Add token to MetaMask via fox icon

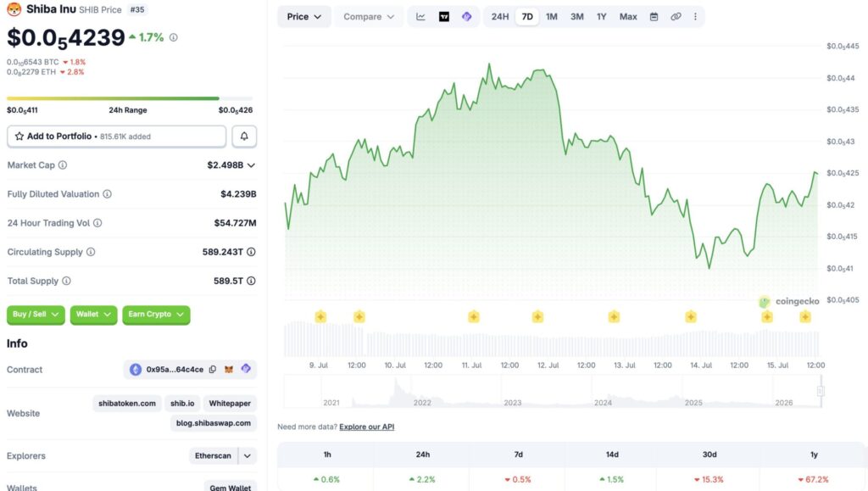coord(229,369)
